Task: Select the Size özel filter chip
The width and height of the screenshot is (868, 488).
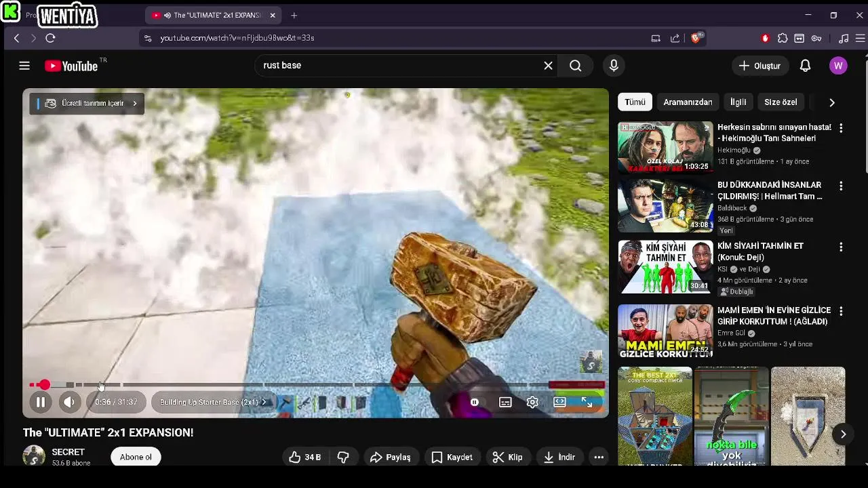Action: pyautogui.click(x=781, y=102)
